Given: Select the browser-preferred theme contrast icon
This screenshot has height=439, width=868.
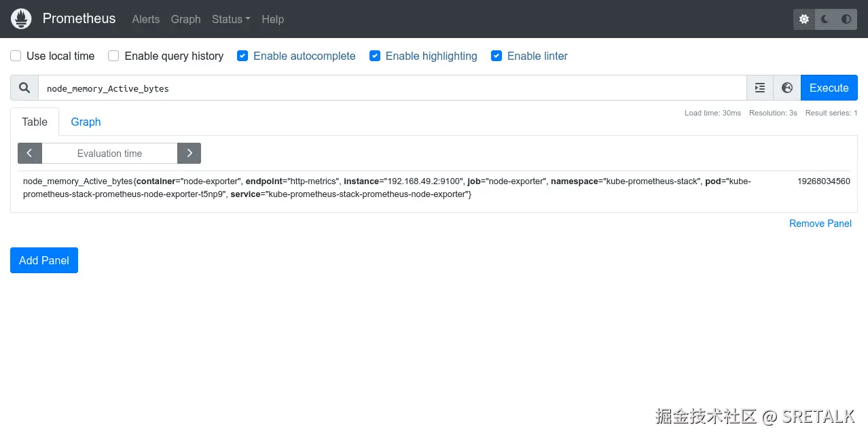Looking at the screenshot, I should [x=846, y=19].
